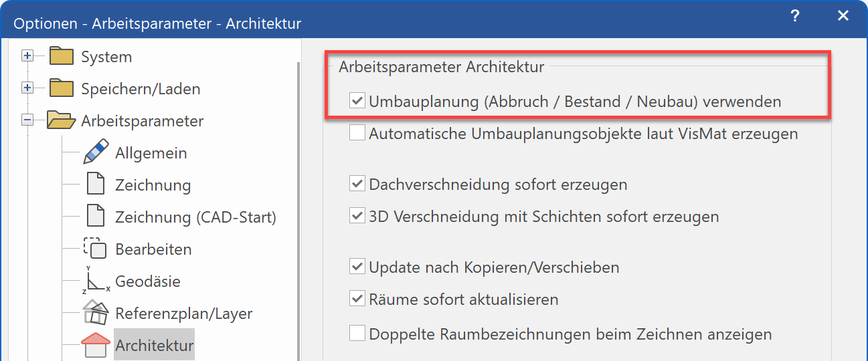
Task: Click the Referenzplan/Layer icon
Action: click(96, 313)
